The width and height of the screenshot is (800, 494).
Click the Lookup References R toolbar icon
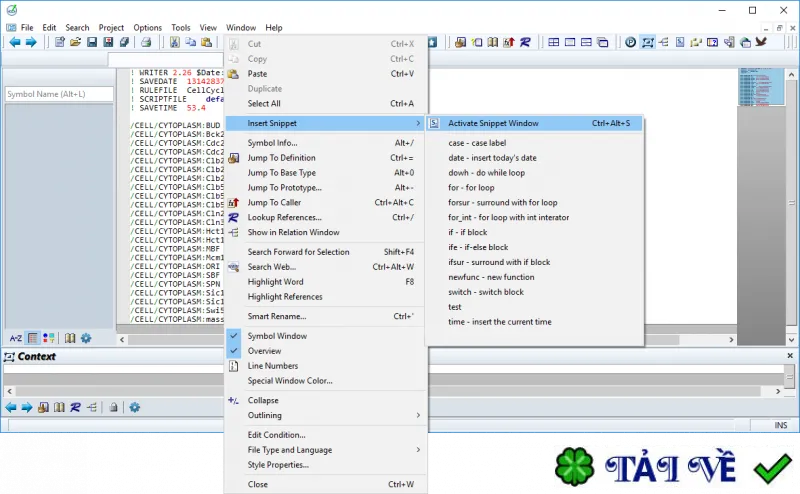(x=525, y=42)
